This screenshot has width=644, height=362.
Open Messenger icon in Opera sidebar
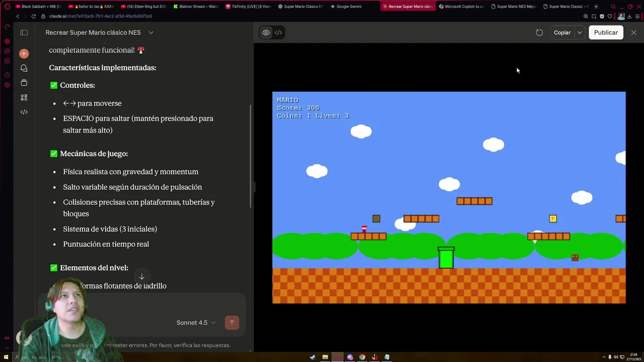tap(7, 51)
